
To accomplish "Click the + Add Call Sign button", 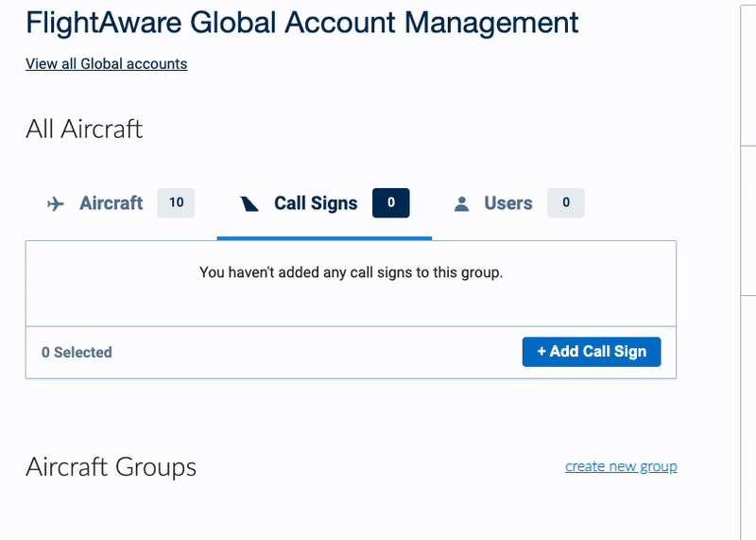I will tap(592, 352).
